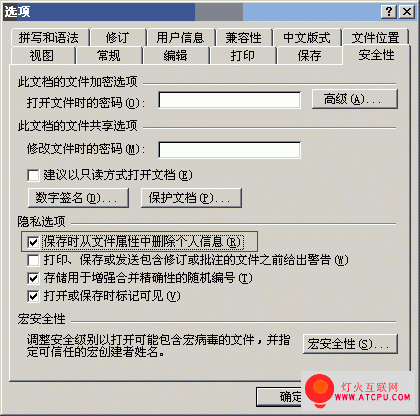Go to the 中文版式 tab
The image size is (420, 416).
307,37
